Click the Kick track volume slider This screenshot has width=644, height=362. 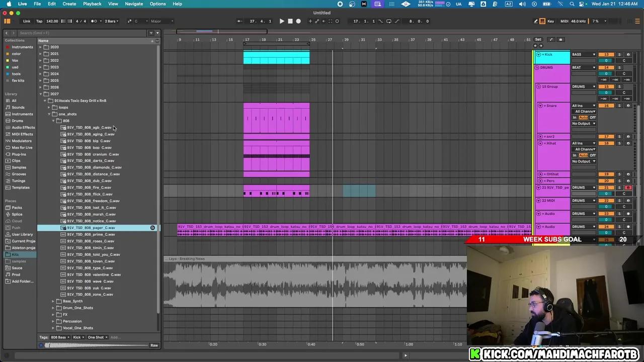point(606,60)
